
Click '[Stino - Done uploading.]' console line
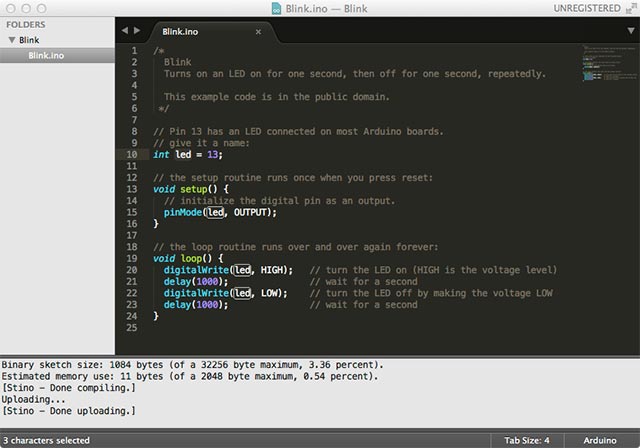(69, 411)
